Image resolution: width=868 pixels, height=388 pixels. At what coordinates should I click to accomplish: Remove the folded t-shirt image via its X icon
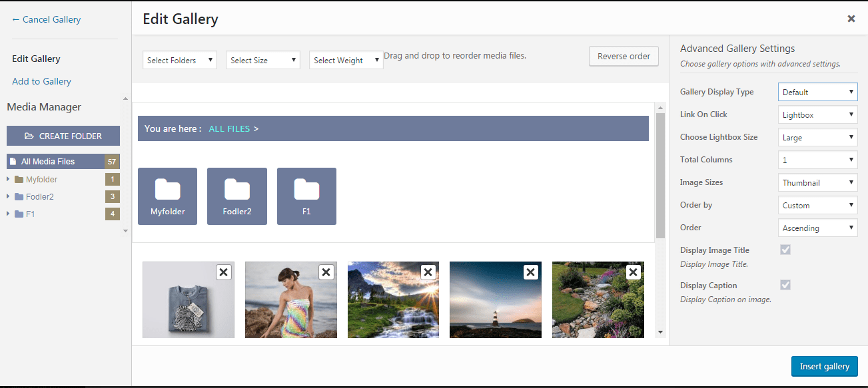pos(223,272)
